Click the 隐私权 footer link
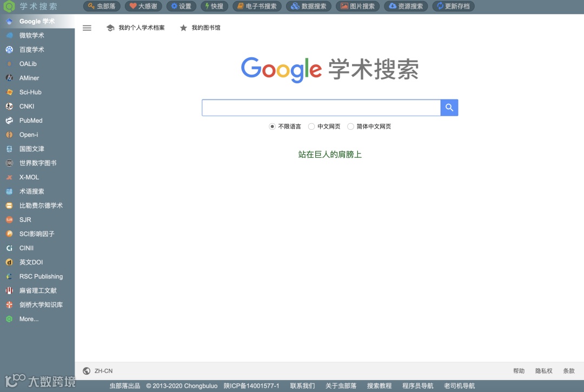 544,371
